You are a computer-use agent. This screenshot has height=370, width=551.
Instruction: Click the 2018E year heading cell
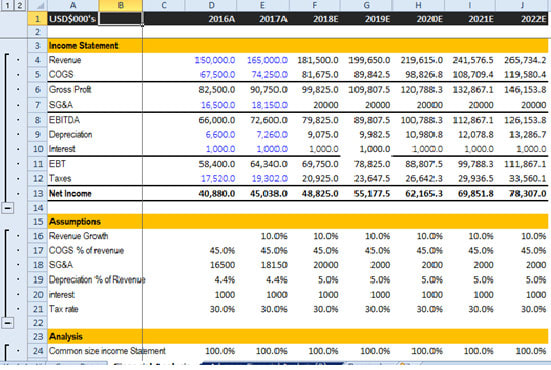point(315,19)
